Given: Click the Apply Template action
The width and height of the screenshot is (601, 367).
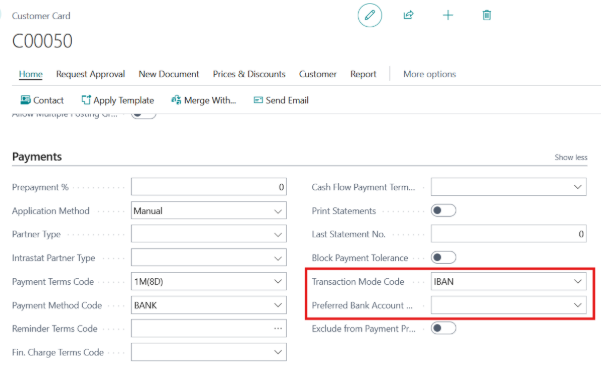Looking at the screenshot, I should coord(118,100).
